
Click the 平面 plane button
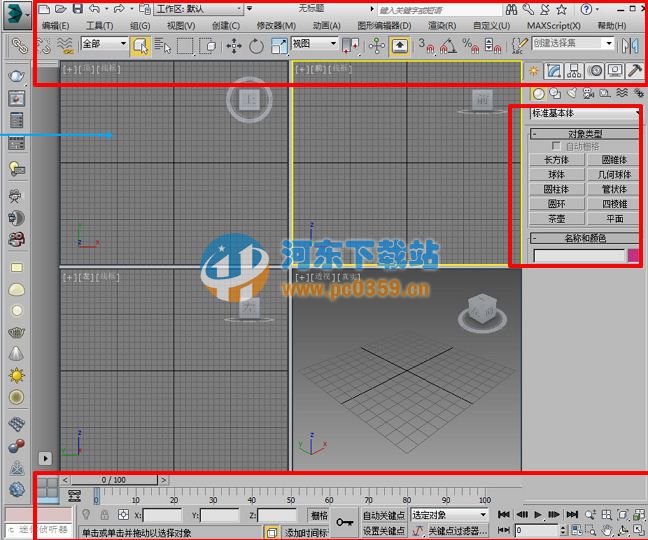coord(614,219)
